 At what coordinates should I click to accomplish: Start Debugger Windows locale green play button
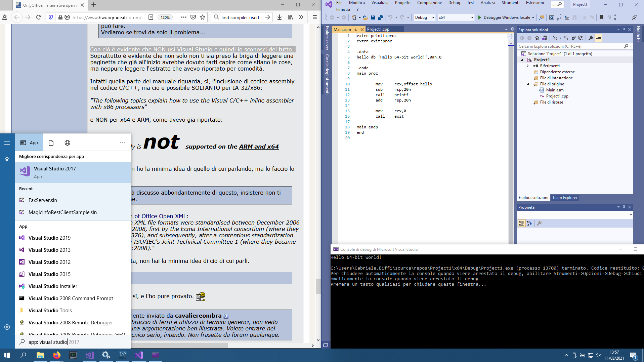pos(480,17)
